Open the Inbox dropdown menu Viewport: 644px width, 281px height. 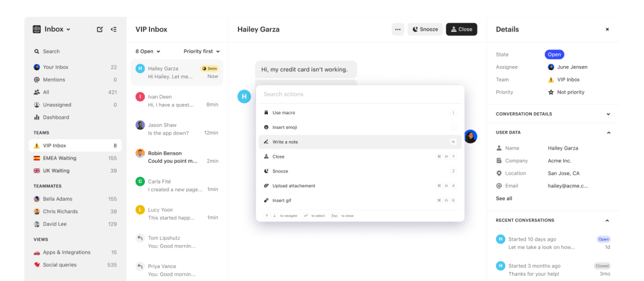57,30
